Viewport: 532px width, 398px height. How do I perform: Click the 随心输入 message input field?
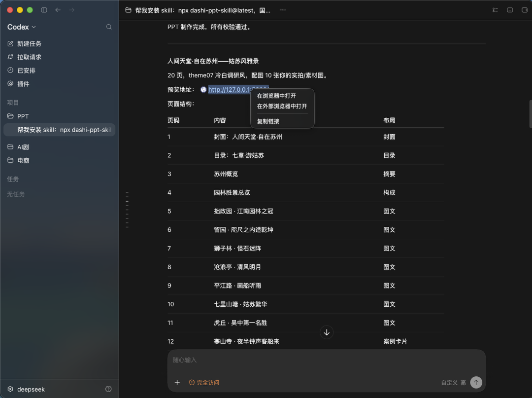coord(327,360)
